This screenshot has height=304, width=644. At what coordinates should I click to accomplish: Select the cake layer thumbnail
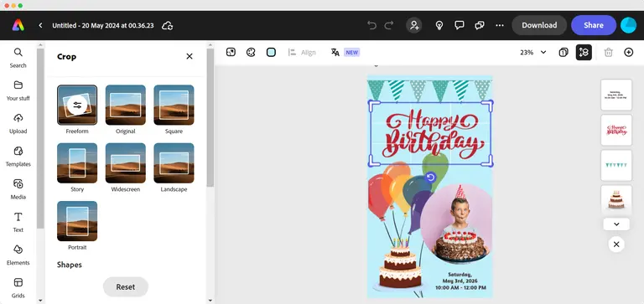click(616, 199)
